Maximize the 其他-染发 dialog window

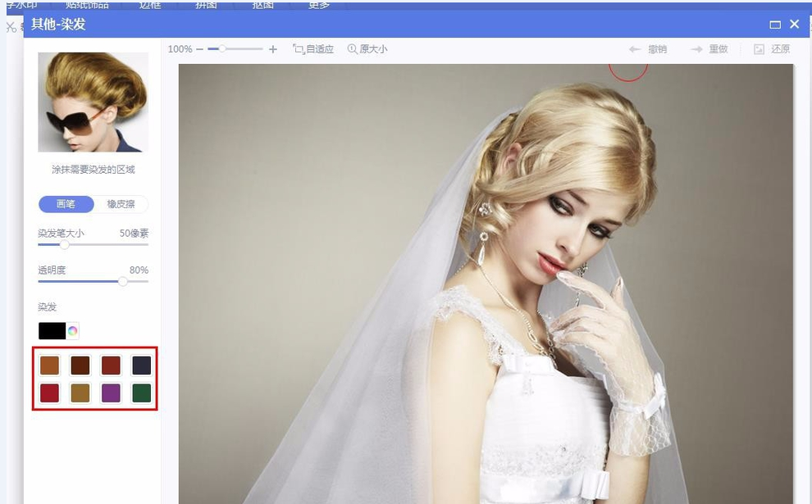775,25
